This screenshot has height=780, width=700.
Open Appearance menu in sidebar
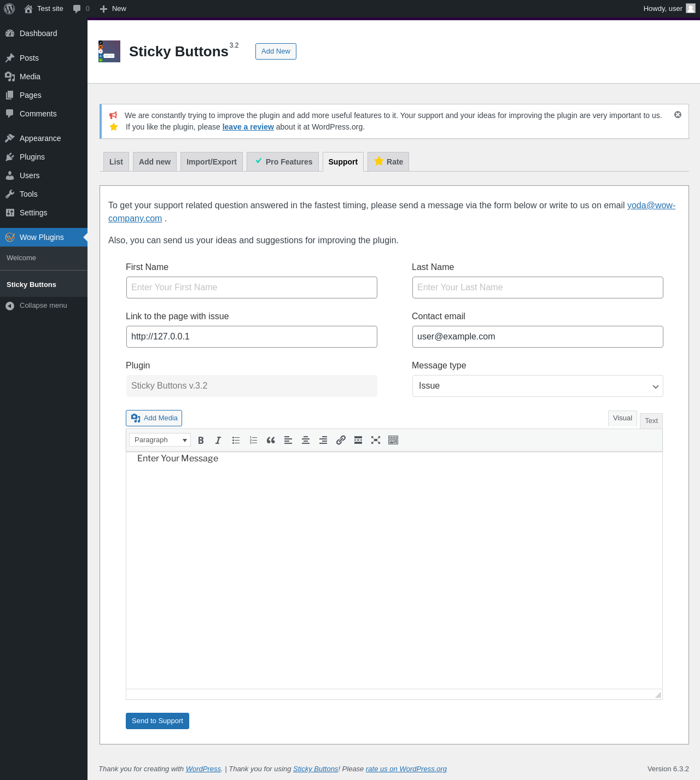[44, 138]
